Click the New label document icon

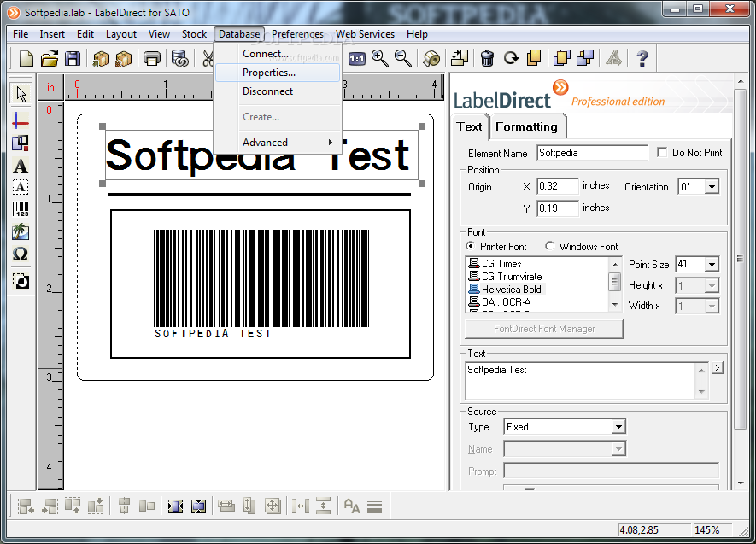tap(26, 59)
